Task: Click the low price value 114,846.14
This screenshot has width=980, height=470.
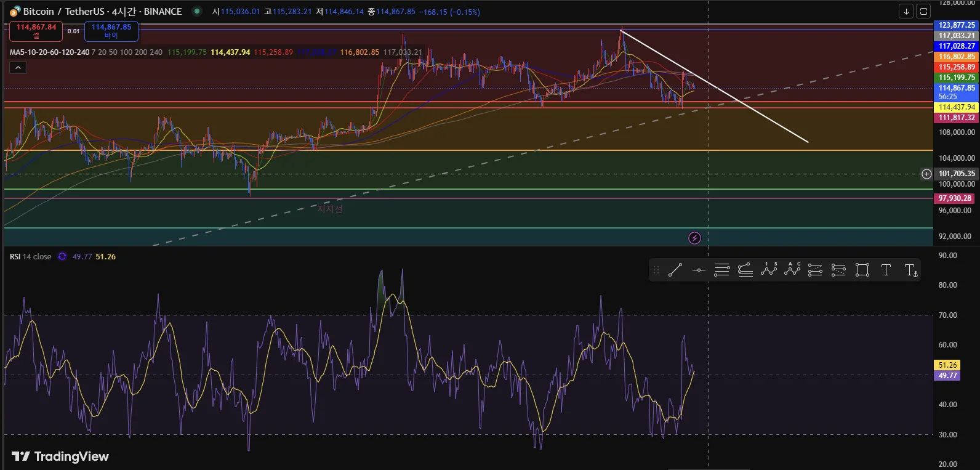Action: (x=344, y=12)
